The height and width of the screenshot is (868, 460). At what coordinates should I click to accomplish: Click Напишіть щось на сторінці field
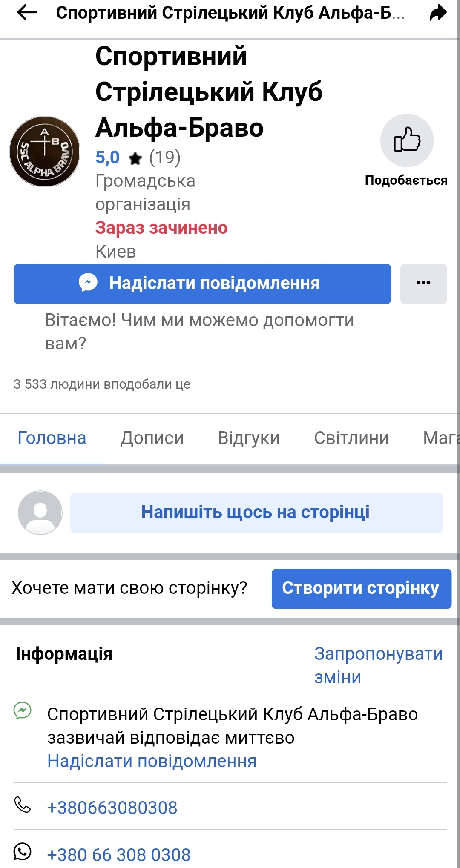256,513
